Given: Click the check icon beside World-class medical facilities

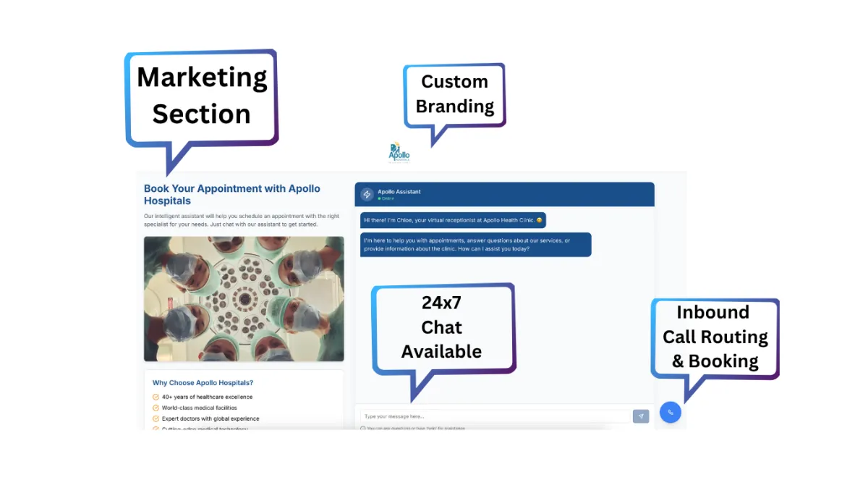Looking at the screenshot, I should coord(156,408).
